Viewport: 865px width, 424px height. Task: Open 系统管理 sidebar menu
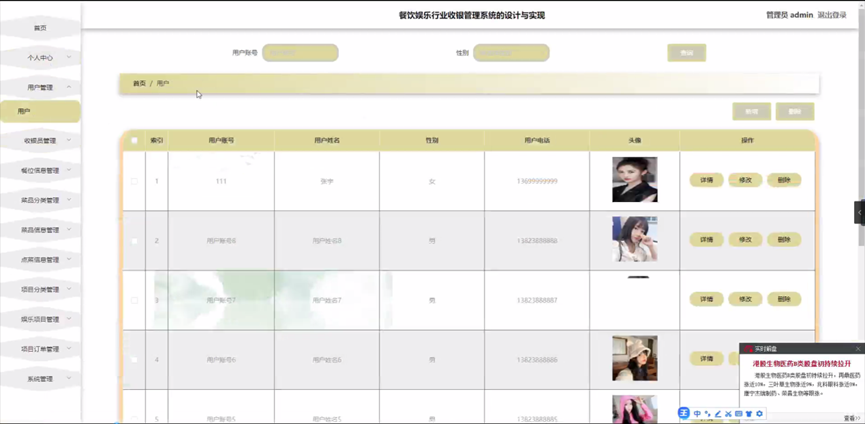40,379
